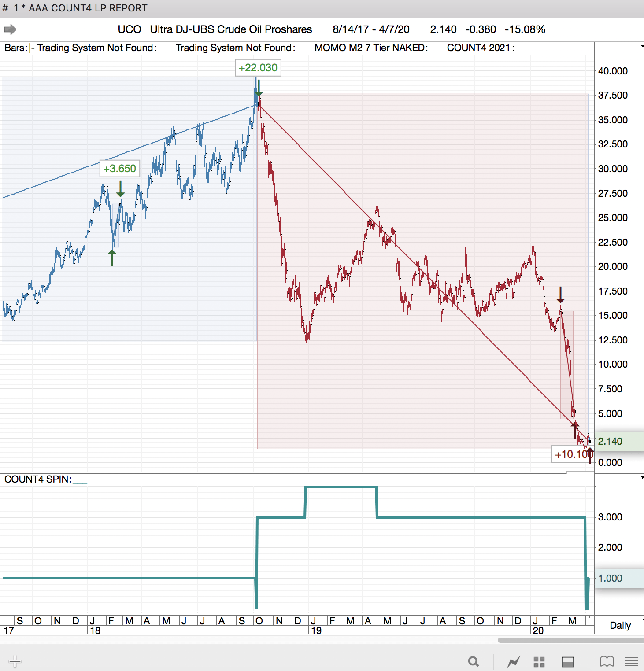Click the MOMO M2 7 Tier NAKED label
This screenshot has height=671, width=644.
[371, 48]
